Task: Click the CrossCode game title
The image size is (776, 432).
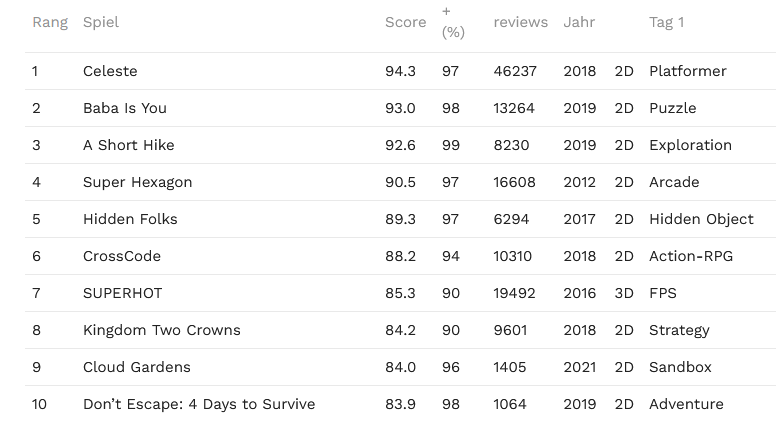Action: tap(122, 256)
